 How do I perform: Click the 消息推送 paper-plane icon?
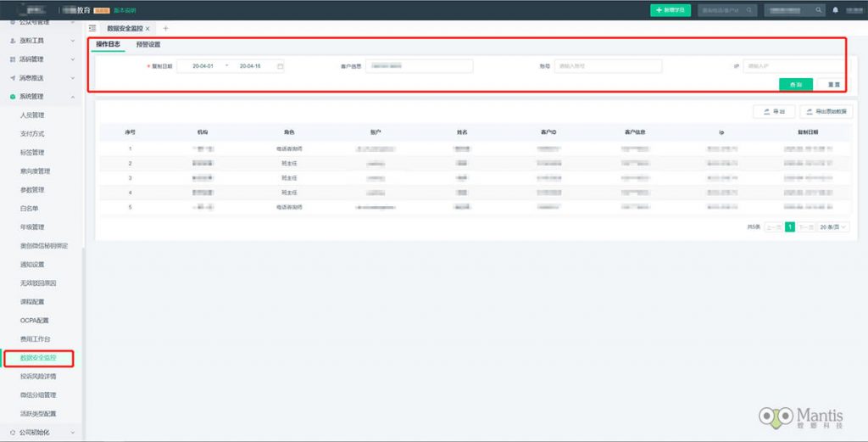(x=13, y=78)
